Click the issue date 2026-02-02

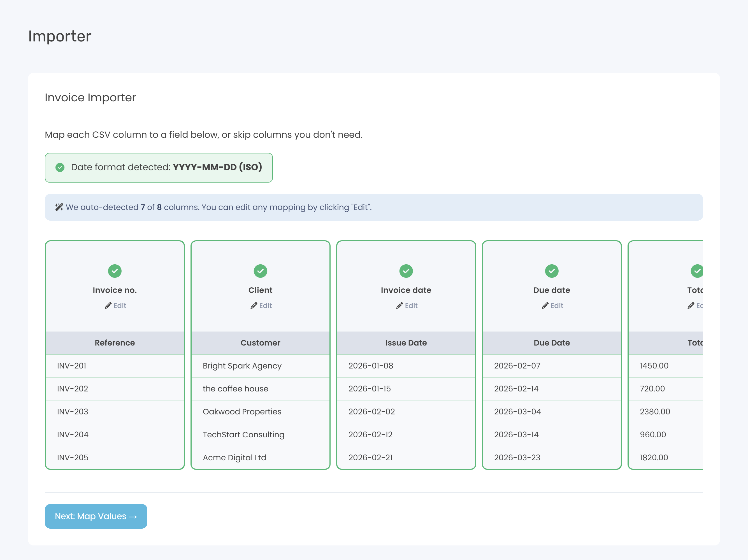[x=406, y=412]
